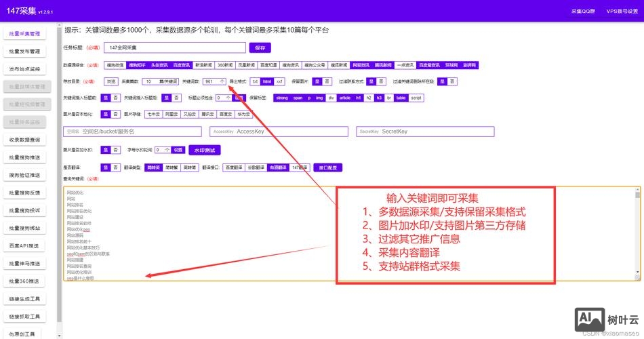Image resolution: width=644 pixels, height=339 pixels.
Task: Open 批量360推送 in the sidebar
Action: pyautogui.click(x=24, y=281)
